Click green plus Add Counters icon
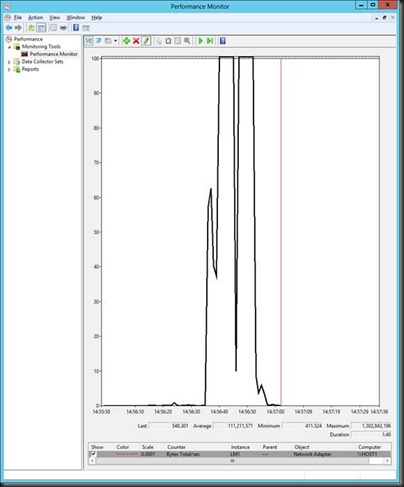404x487 pixels. [x=126, y=41]
